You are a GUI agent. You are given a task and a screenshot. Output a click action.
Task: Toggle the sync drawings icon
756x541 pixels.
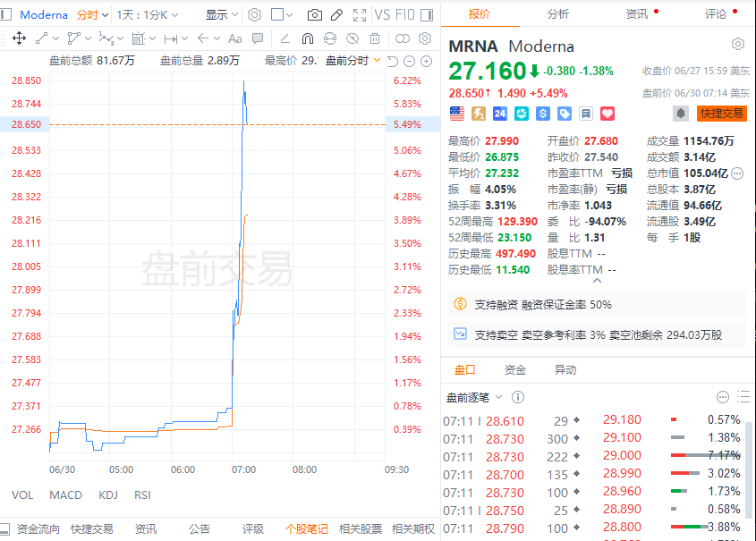pyautogui.click(x=330, y=38)
